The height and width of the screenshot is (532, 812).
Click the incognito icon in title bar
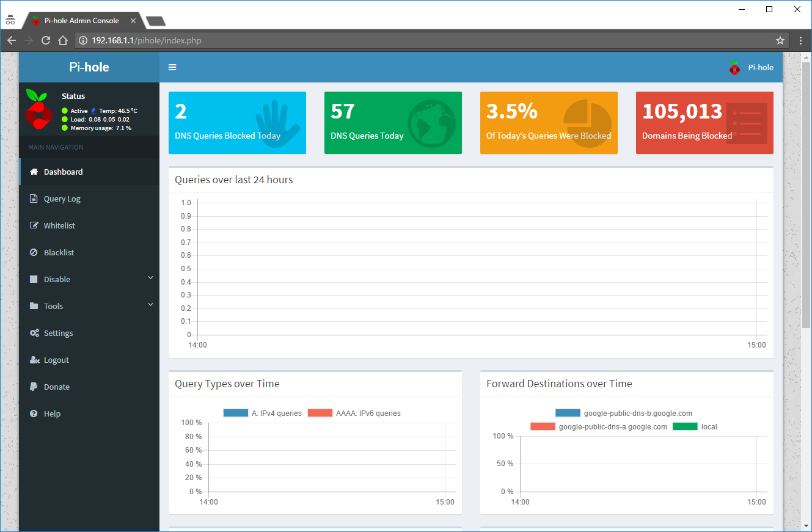coord(10,20)
